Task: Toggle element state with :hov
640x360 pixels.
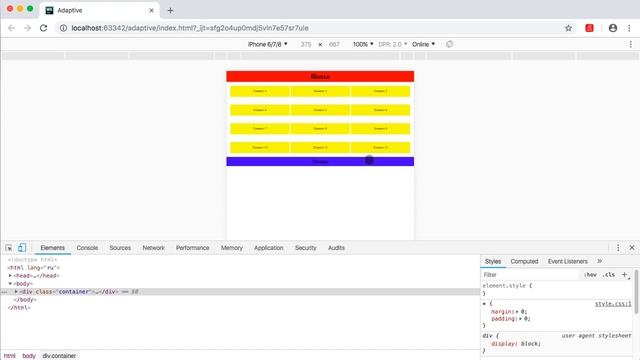Action: 590,275
